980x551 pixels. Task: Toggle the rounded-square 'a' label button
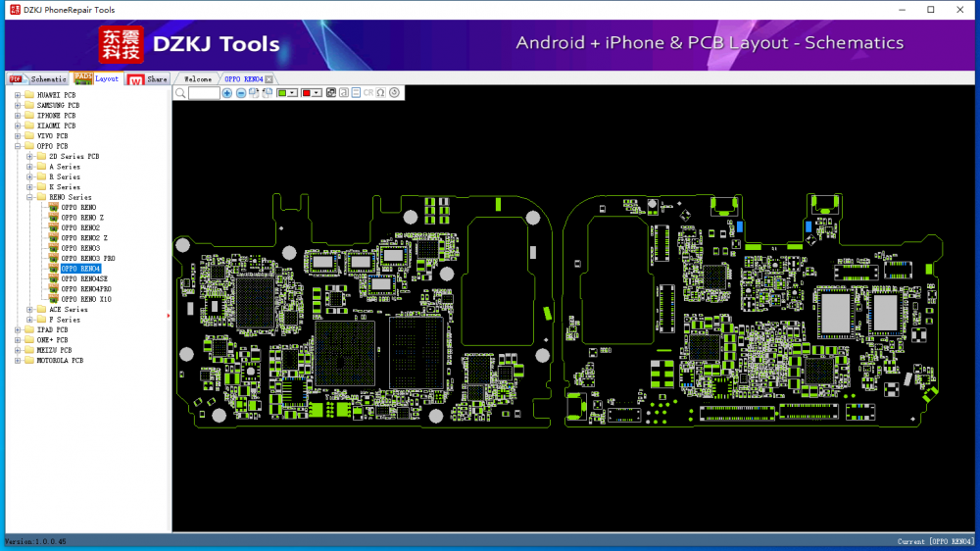click(343, 93)
